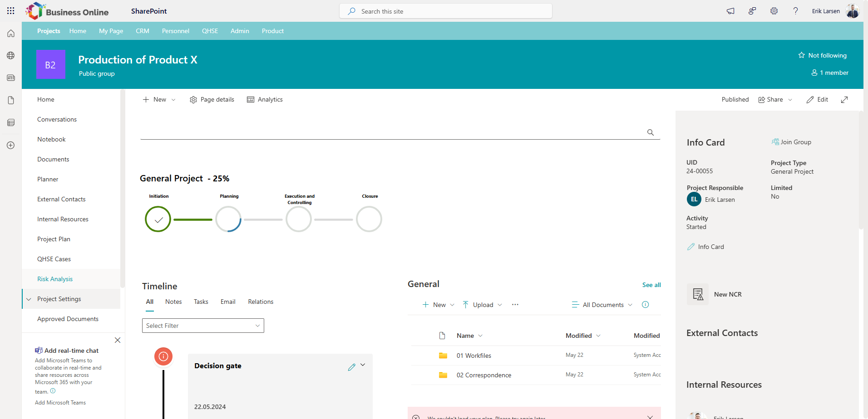The width and height of the screenshot is (868, 419).
Task: Click the Teams info icon after 'team.'
Action: [53, 391]
